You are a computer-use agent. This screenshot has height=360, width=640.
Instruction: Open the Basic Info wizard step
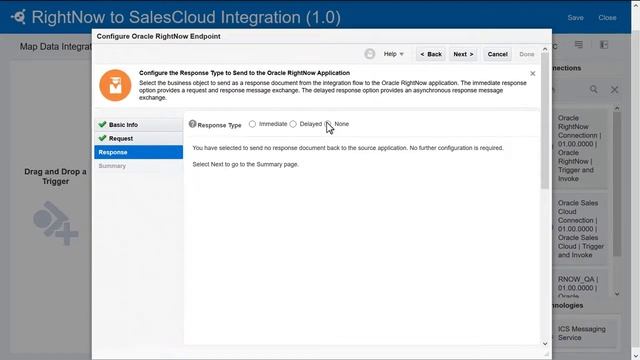pyautogui.click(x=139, y=124)
